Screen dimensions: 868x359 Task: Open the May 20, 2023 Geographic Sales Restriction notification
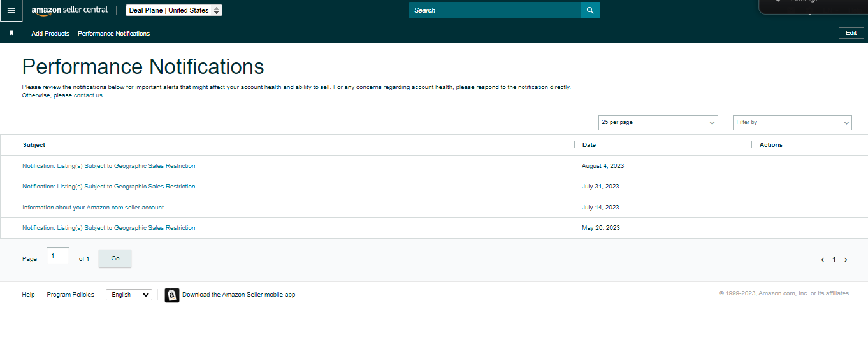[109, 228]
